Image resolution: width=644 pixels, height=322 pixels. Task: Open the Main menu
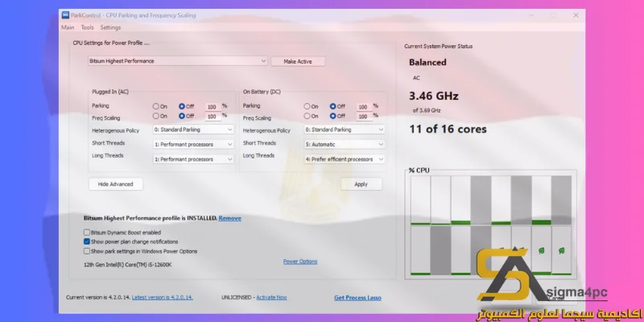[68, 27]
